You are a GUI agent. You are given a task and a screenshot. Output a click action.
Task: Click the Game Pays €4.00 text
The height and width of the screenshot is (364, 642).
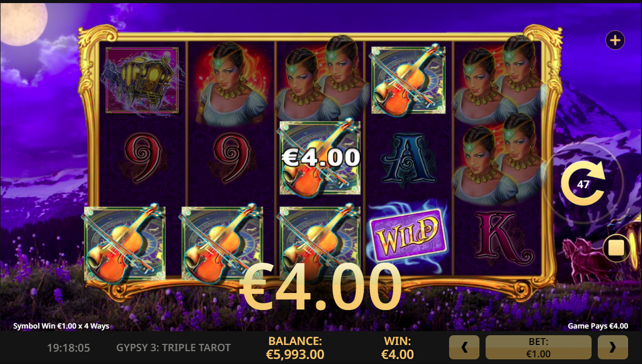point(598,326)
